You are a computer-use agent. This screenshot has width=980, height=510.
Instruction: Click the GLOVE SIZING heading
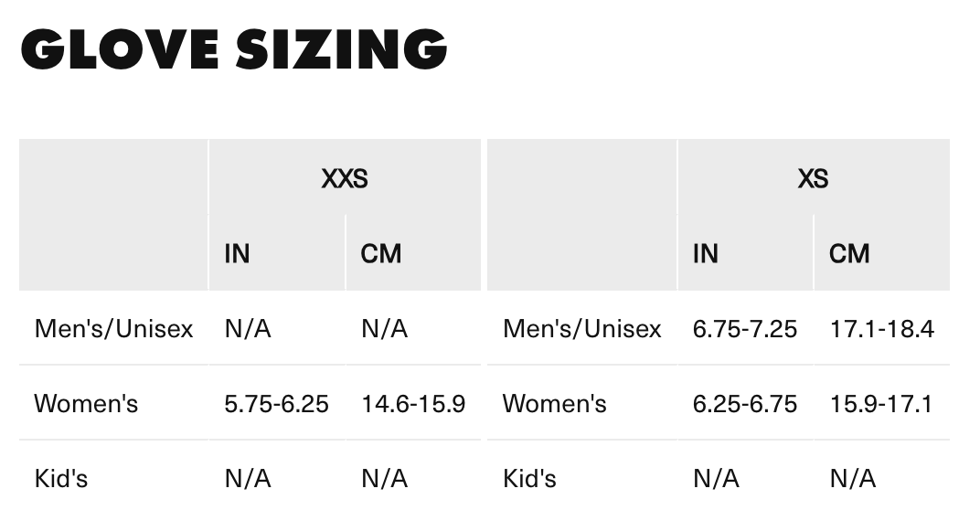234,48
